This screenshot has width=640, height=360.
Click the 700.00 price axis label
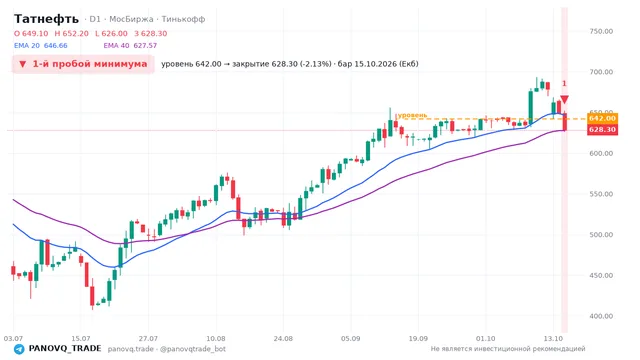(x=601, y=72)
